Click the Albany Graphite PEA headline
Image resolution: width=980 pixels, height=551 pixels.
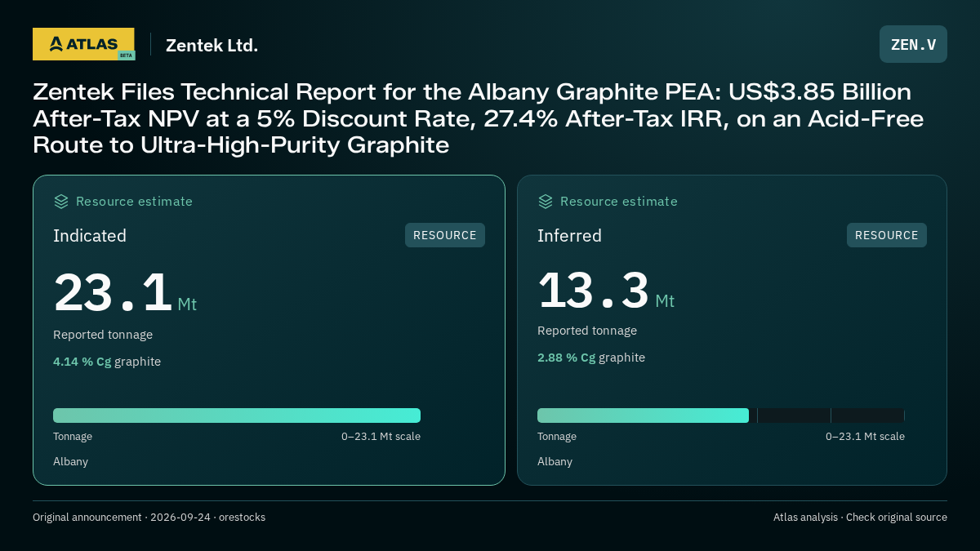pos(478,118)
